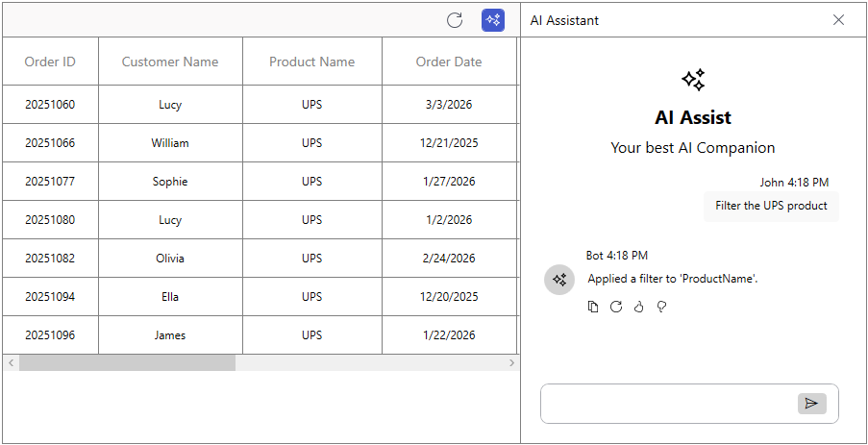The image size is (868, 445).
Task: Click the send message arrow button
Action: (812, 404)
